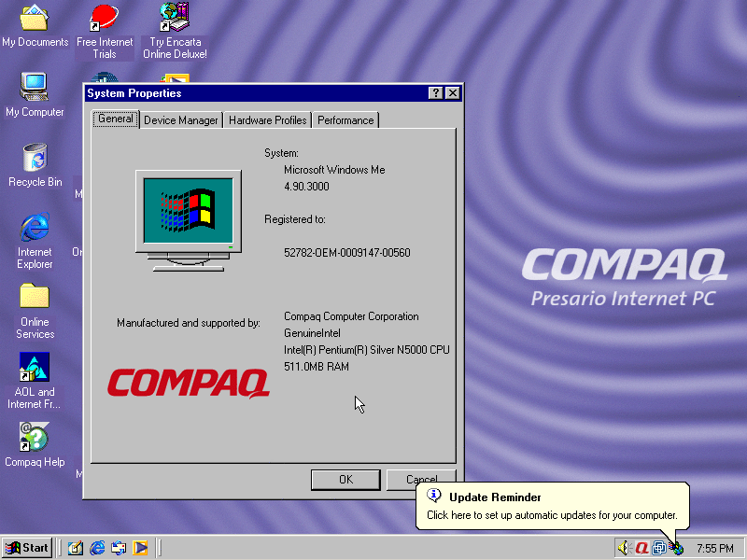The height and width of the screenshot is (560, 747).
Task: Open the Start menu
Action: 27,548
